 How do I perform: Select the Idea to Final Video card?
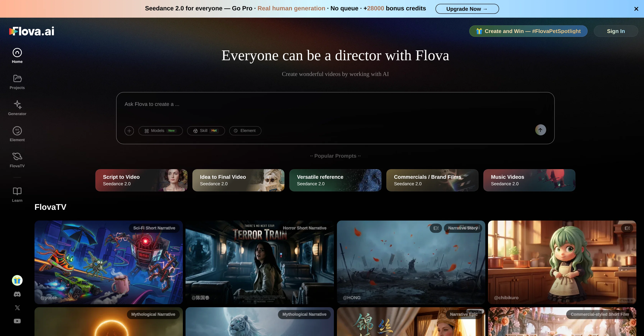click(238, 180)
